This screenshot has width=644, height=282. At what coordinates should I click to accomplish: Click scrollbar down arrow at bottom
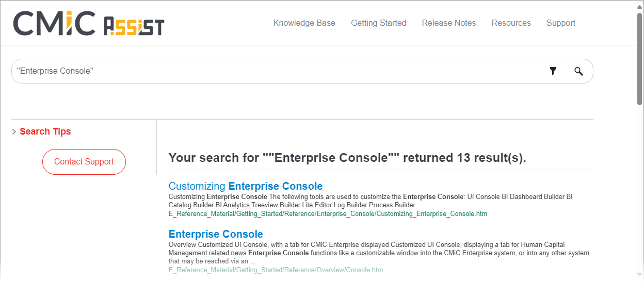click(640, 276)
